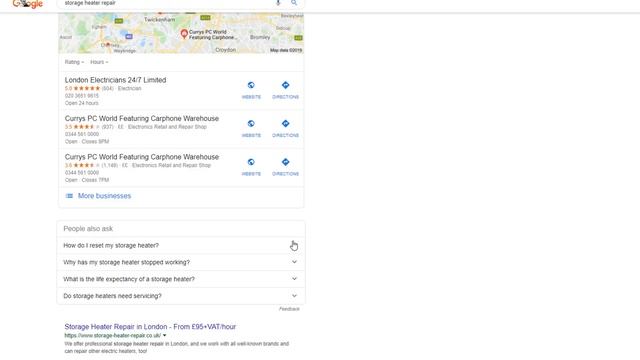This screenshot has height=360, width=640.
Task: Expand 'Do storage heaters need servicing?'
Action: coord(180,296)
